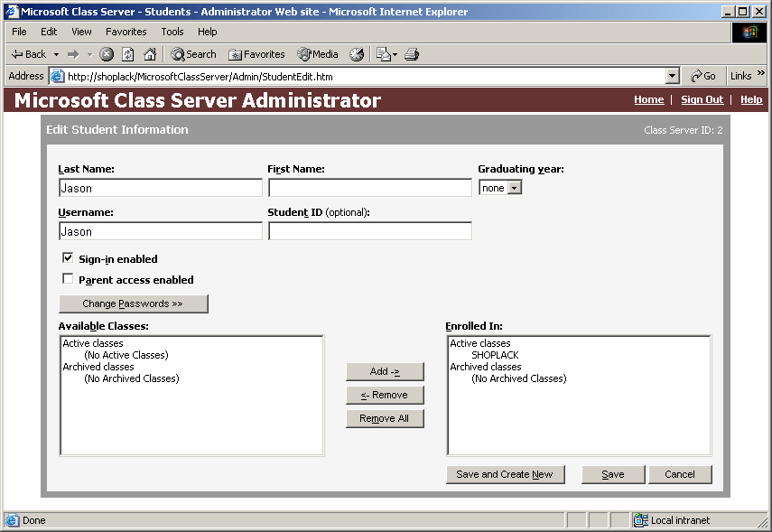Open Edit toolbar button dropdown arrow
Screen dimensions: 772x532
395,55
